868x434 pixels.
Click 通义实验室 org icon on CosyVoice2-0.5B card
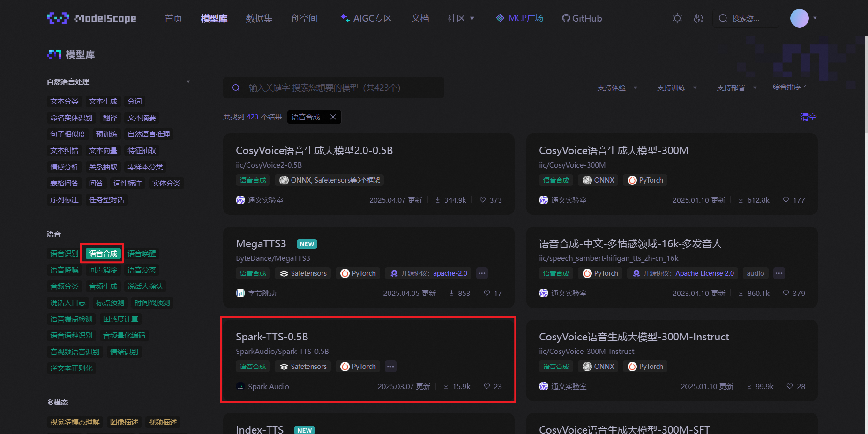pos(240,200)
